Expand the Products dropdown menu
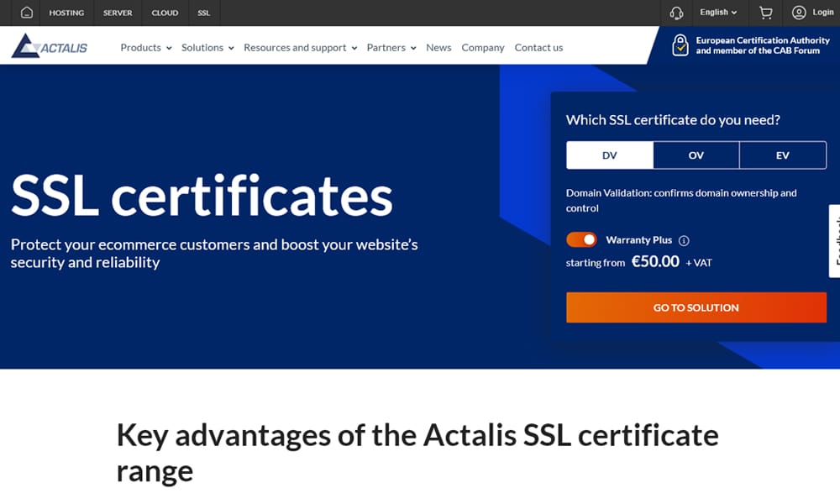The image size is (840, 504). coord(144,48)
